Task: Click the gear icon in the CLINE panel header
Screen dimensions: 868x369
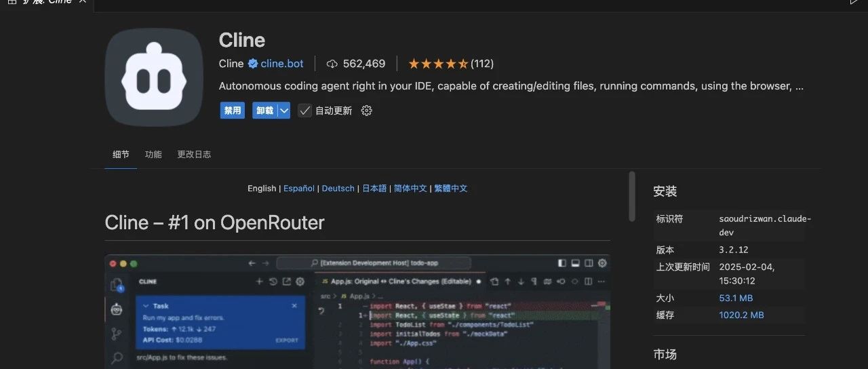Action: coord(300,281)
